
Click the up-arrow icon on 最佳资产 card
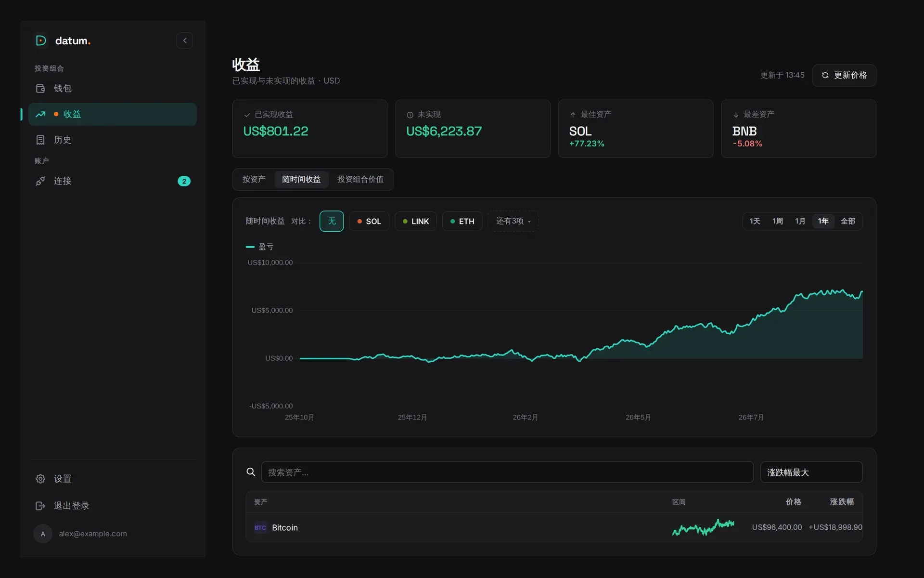573,115
